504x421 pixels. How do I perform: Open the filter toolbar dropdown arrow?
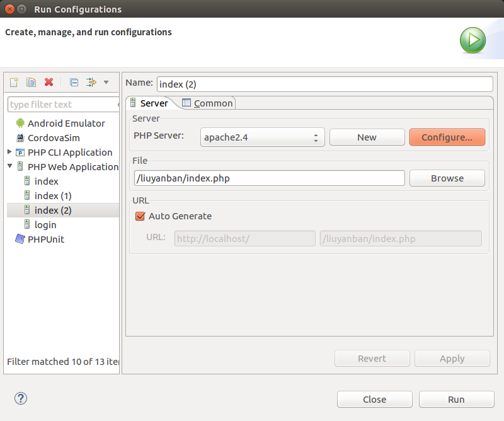[x=106, y=82]
